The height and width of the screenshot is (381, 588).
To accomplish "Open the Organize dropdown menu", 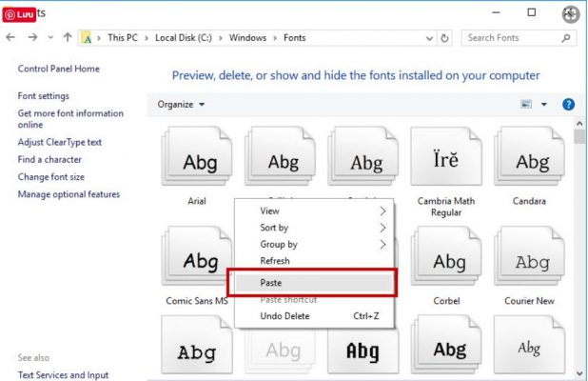I will click(x=181, y=105).
